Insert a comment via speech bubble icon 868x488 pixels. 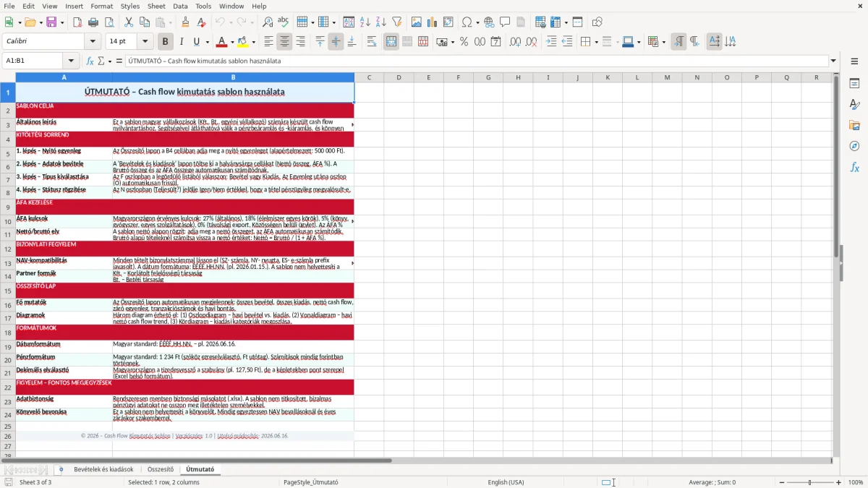(505, 22)
